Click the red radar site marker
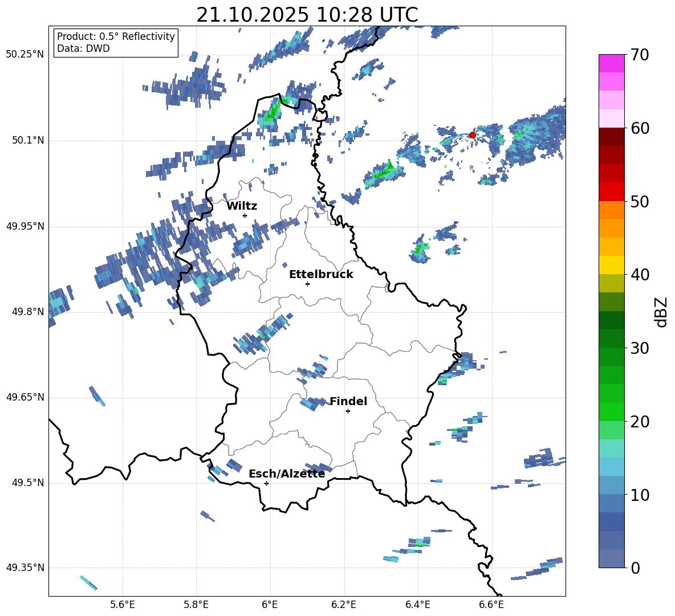Screen dimensions: 675x616 (472, 135)
